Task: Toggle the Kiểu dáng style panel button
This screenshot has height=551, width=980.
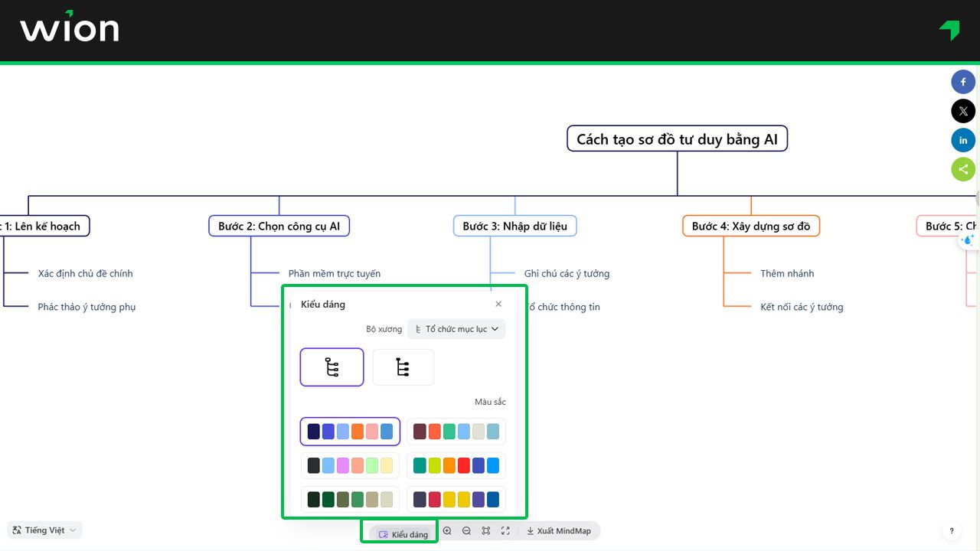Action: coord(403,533)
